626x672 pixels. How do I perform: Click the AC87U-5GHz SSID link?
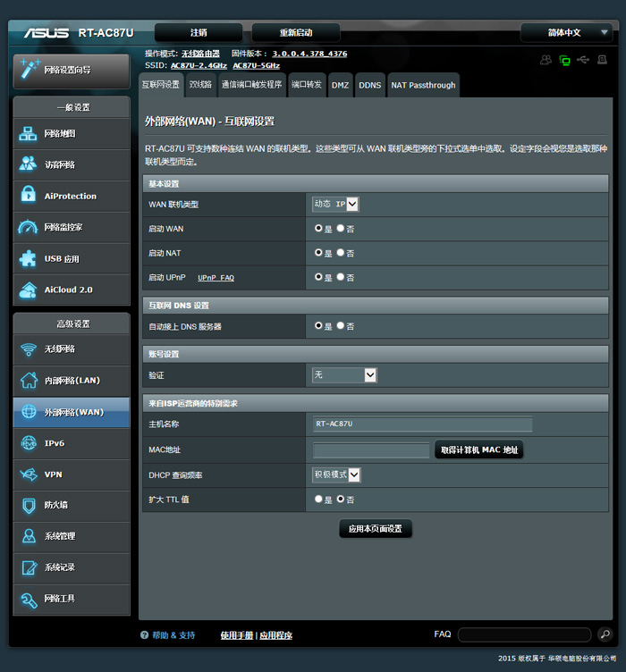(x=256, y=65)
